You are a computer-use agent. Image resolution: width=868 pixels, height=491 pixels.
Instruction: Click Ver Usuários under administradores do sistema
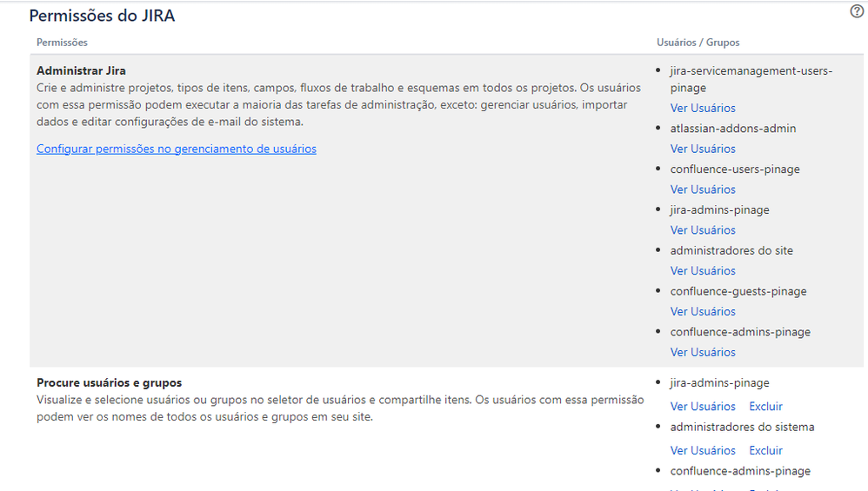703,451
